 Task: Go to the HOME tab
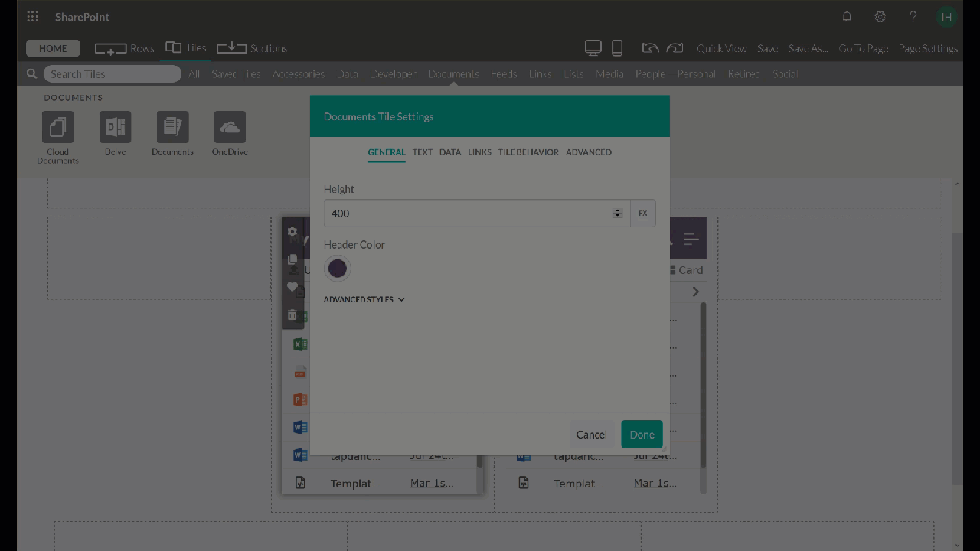coord(53,48)
